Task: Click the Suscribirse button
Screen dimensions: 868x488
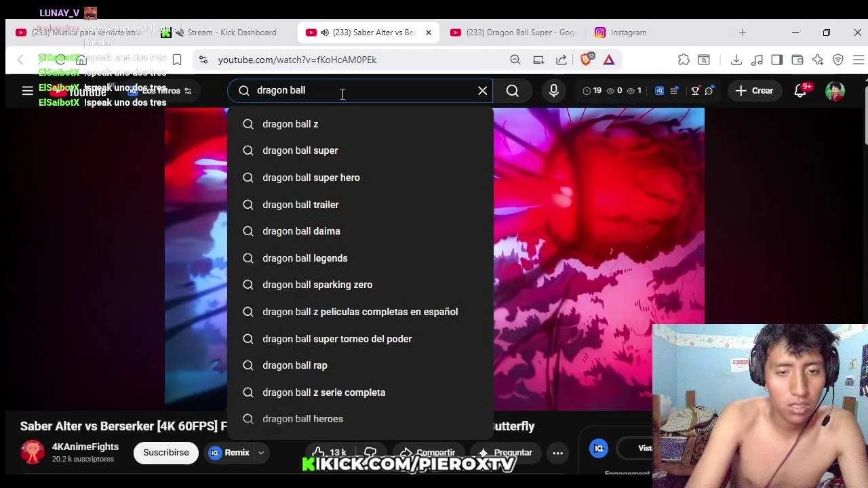Action: (166, 452)
